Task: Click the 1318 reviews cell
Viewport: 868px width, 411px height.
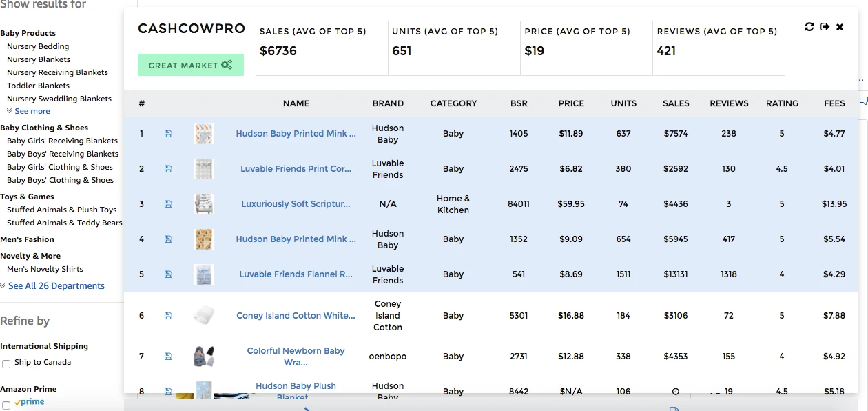Action: click(x=729, y=274)
